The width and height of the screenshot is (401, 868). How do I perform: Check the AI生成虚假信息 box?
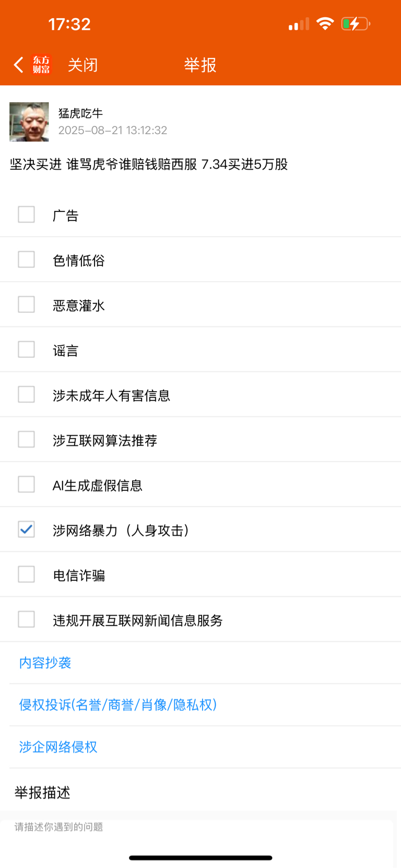(x=26, y=484)
